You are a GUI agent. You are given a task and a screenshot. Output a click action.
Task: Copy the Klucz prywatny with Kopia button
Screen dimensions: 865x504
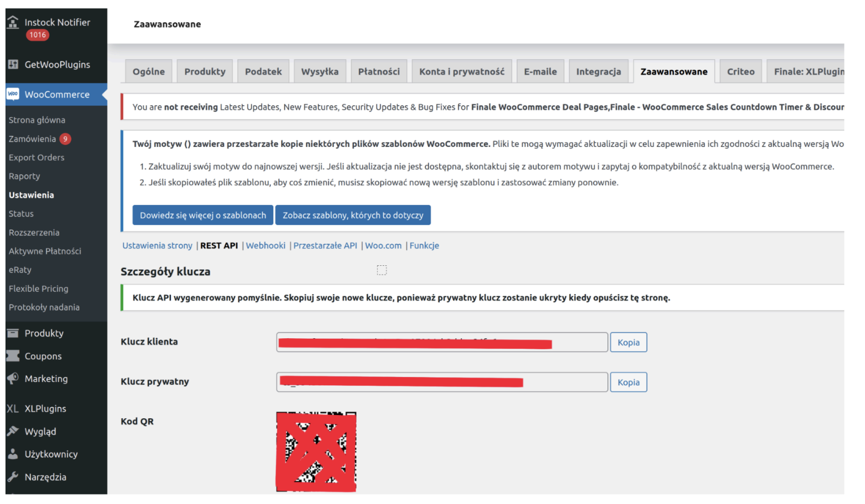point(628,382)
